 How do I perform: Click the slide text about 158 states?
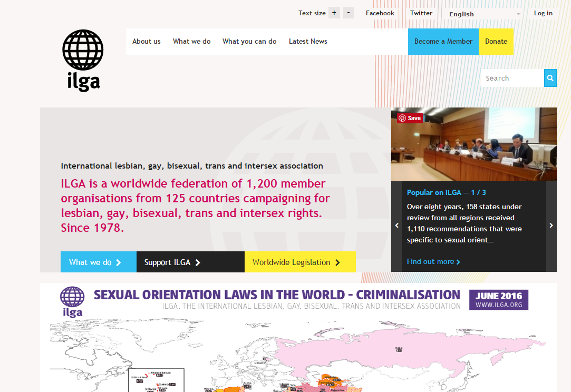coord(464,223)
